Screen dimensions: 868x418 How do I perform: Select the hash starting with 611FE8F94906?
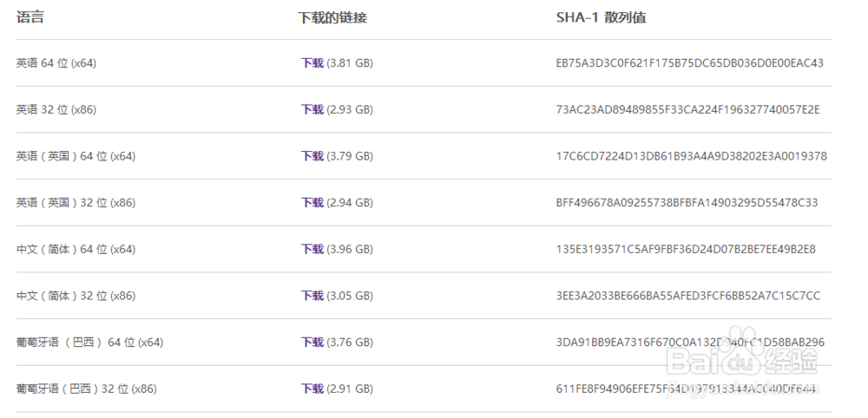click(x=687, y=389)
